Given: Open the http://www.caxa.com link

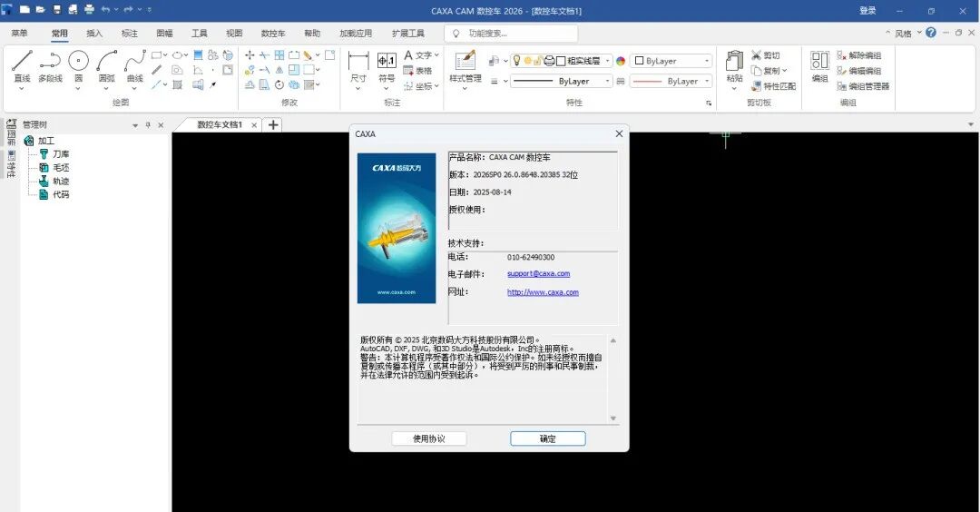Looking at the screenshot, I should pyautogui.click(x=543, y=292).
